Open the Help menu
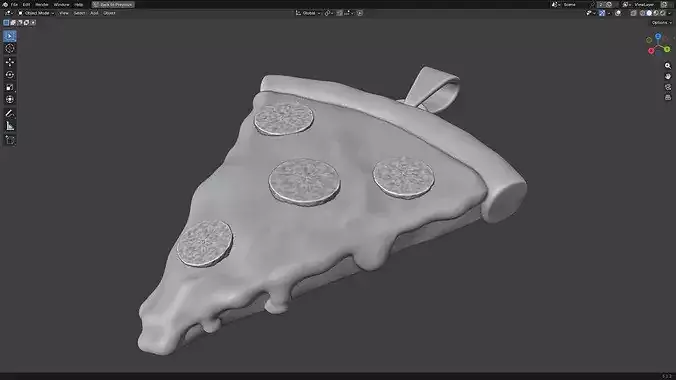The width and height of the screenshot is (676, 380). (x=78, y=4)
